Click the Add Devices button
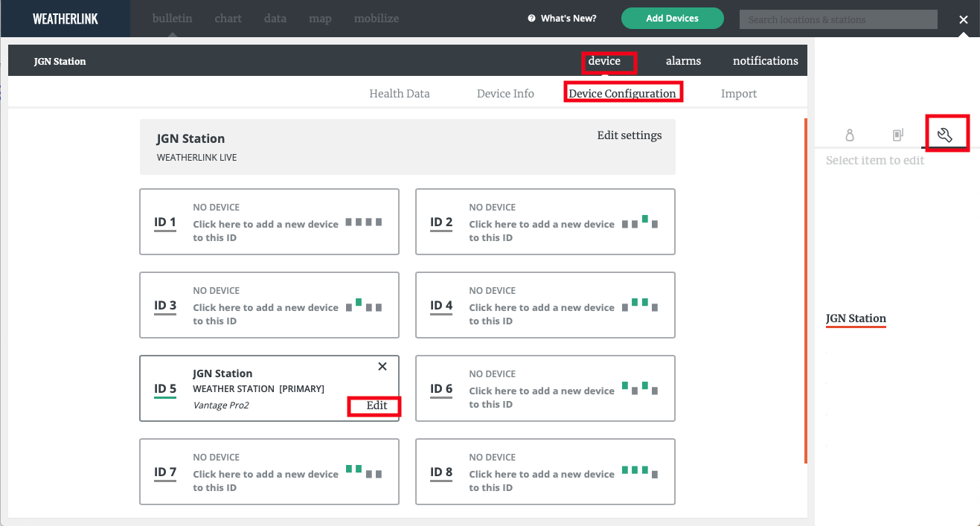 coord(672,19)
